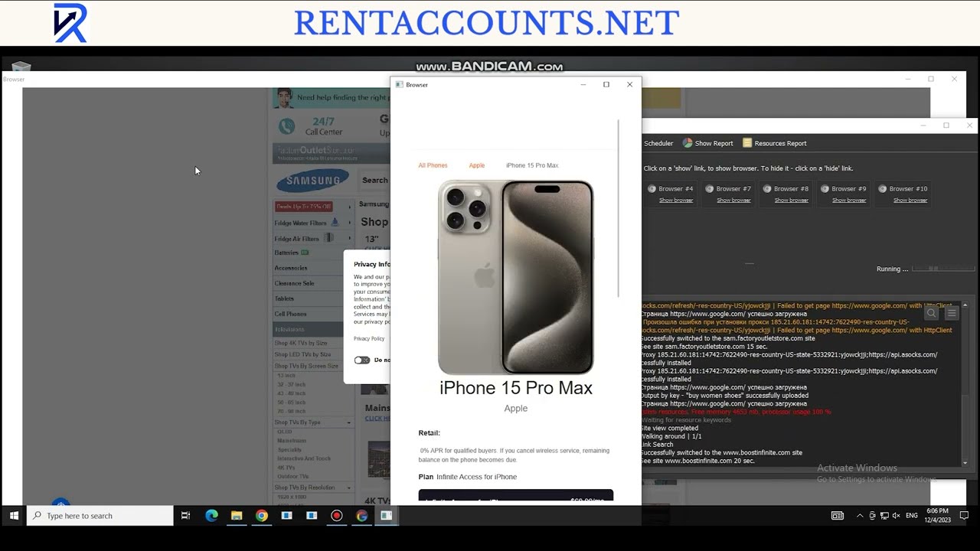Open the Show Report pie chart icon
980x551 pixels.
(x=688, y=143)
